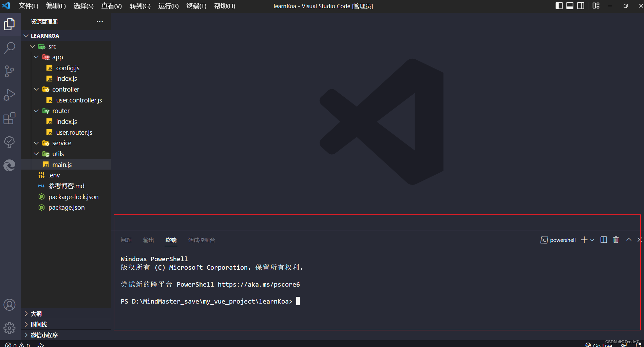Open main.js file
The width and height of the screenshot is (644, 347).
(x=66, y=165)
